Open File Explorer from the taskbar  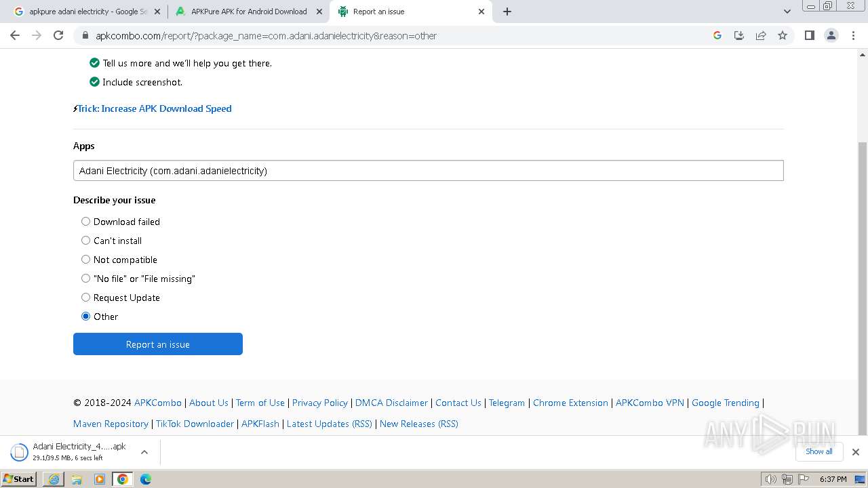coord(77,479)
